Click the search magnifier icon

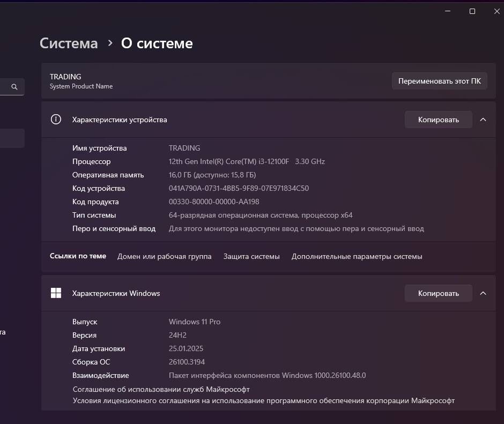pos(14,87)
